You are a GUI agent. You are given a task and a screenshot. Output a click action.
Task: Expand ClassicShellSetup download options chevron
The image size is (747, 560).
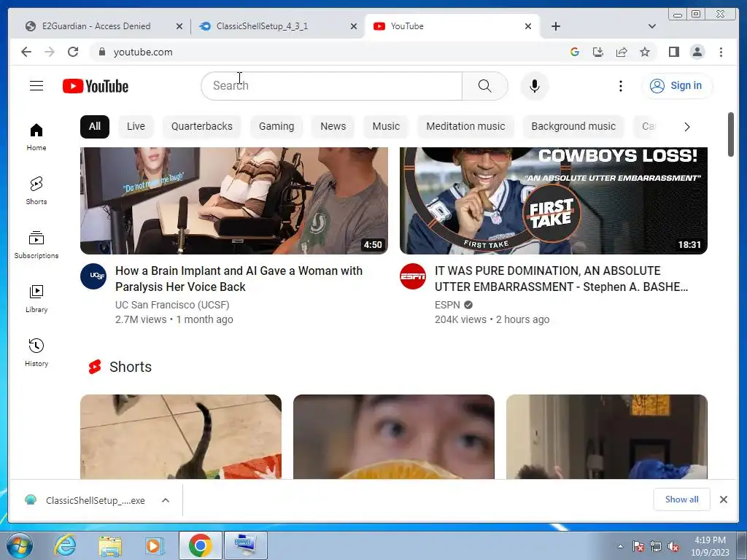coord(166,500)
